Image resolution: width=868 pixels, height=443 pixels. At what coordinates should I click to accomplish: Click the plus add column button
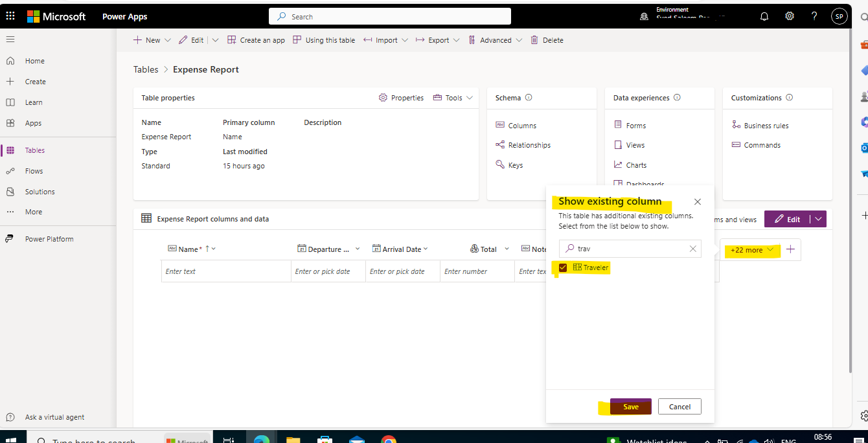(790, 250)
